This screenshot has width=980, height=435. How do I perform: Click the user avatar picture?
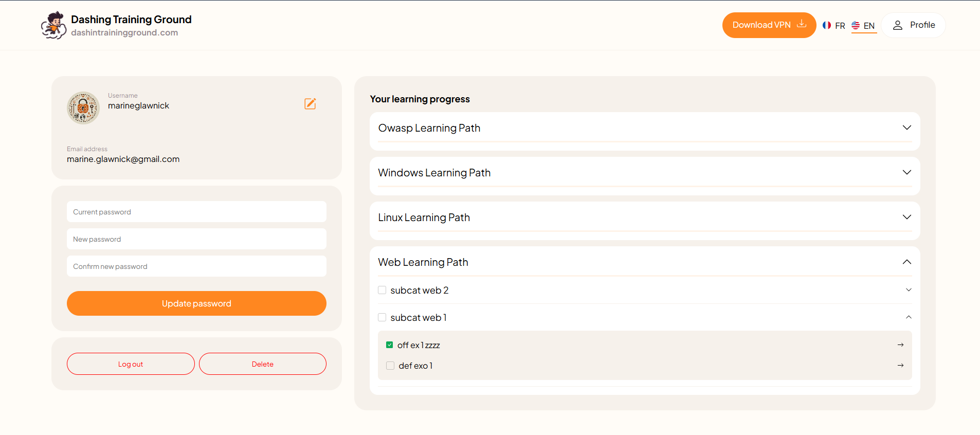(x=83, y=108)
